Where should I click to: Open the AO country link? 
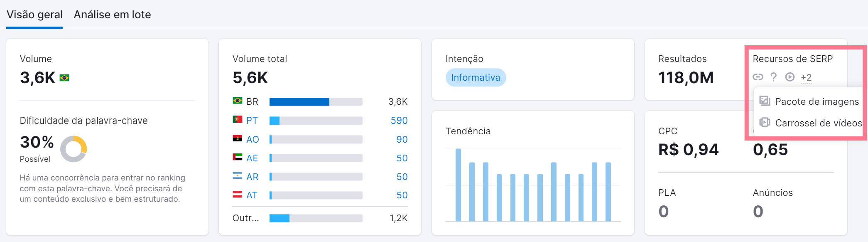tap(253, 139)
